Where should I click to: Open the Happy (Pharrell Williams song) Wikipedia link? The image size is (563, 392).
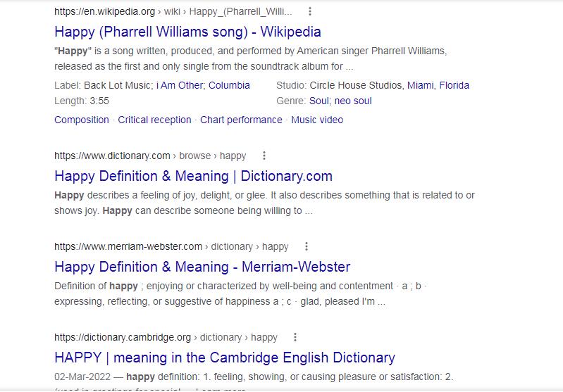click(x=187, y=32)
